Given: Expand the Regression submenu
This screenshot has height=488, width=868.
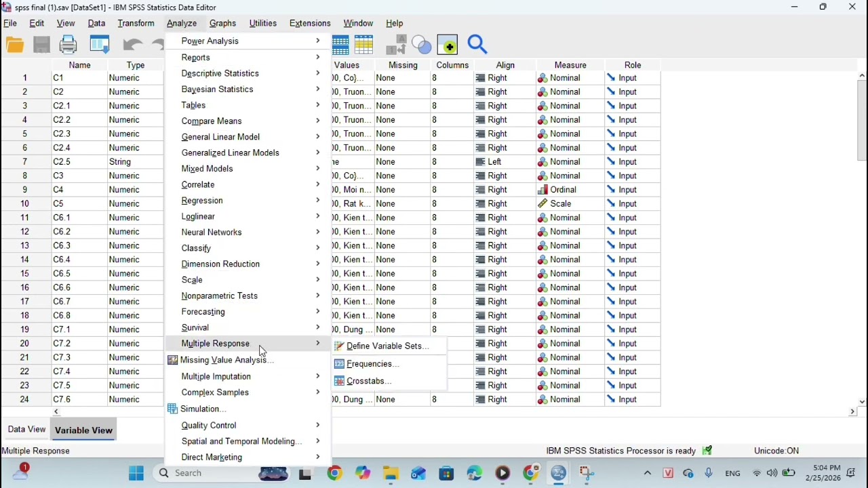Looking at the screenshot, I should coord(248,201).
